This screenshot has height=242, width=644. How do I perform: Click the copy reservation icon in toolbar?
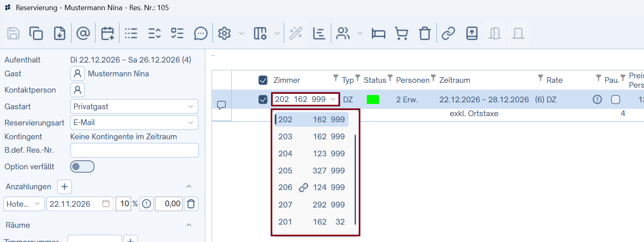[36, 33]
